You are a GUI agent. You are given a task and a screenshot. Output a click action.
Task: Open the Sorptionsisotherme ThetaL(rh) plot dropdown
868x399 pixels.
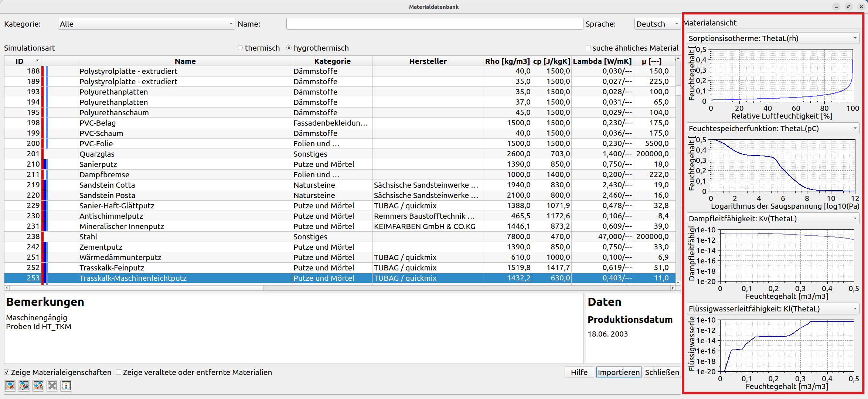click(773, 38)
